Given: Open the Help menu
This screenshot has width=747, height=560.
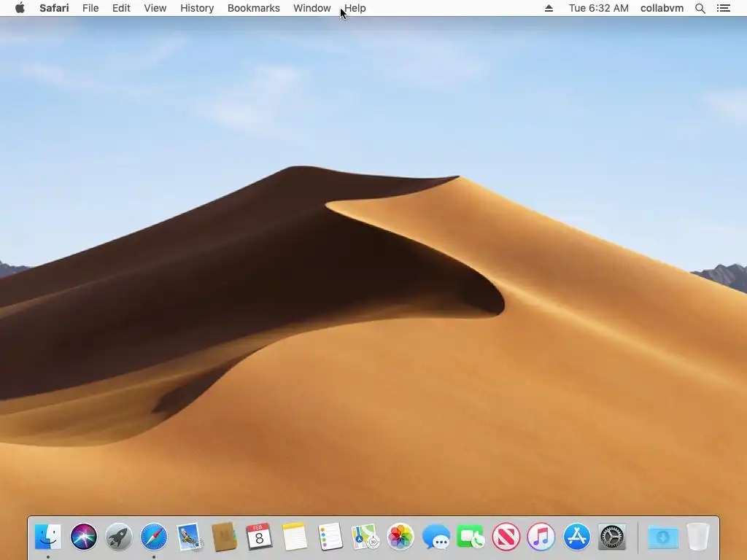Looking at the screenshot, I should 355,8.
